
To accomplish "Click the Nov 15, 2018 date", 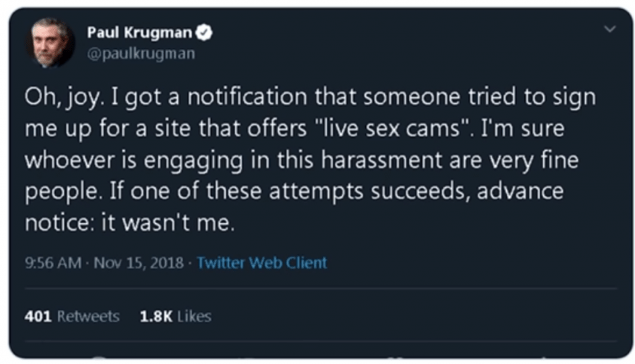I will (x=138, y=263).
